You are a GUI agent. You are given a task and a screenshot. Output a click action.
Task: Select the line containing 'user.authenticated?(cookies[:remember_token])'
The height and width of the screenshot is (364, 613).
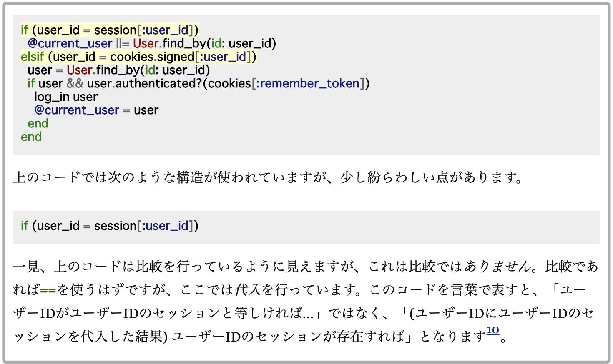point(198,83)
